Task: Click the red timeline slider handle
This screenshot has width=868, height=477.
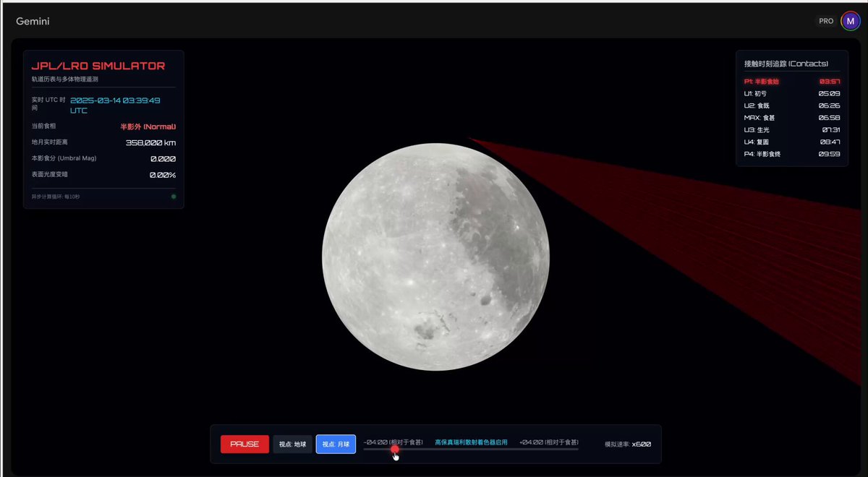Action: tap(395, 450)
